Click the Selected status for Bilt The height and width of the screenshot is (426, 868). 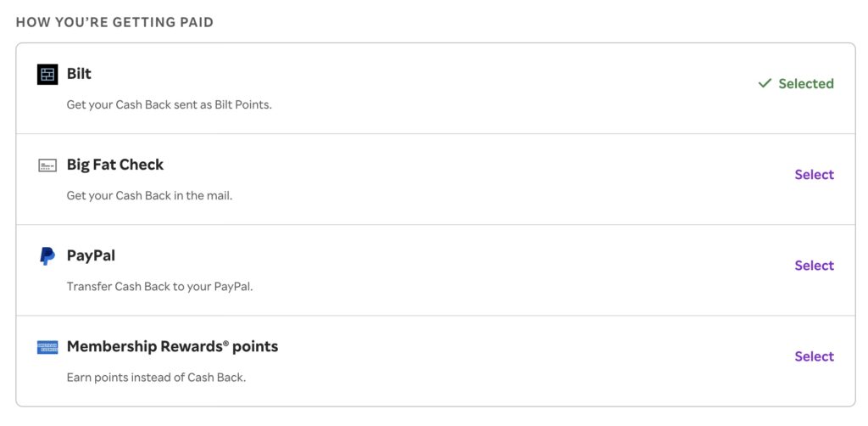point(805,83)
